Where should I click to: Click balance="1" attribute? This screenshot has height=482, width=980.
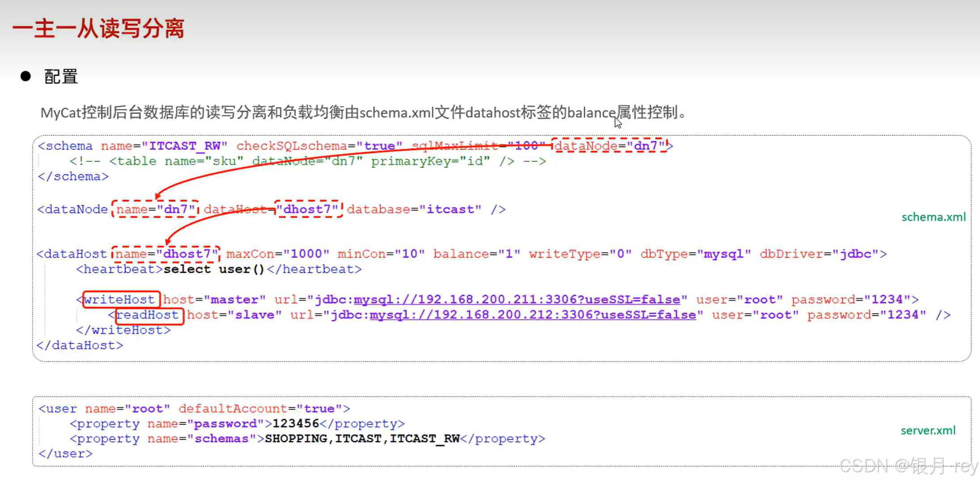click(x=477, y=254)
